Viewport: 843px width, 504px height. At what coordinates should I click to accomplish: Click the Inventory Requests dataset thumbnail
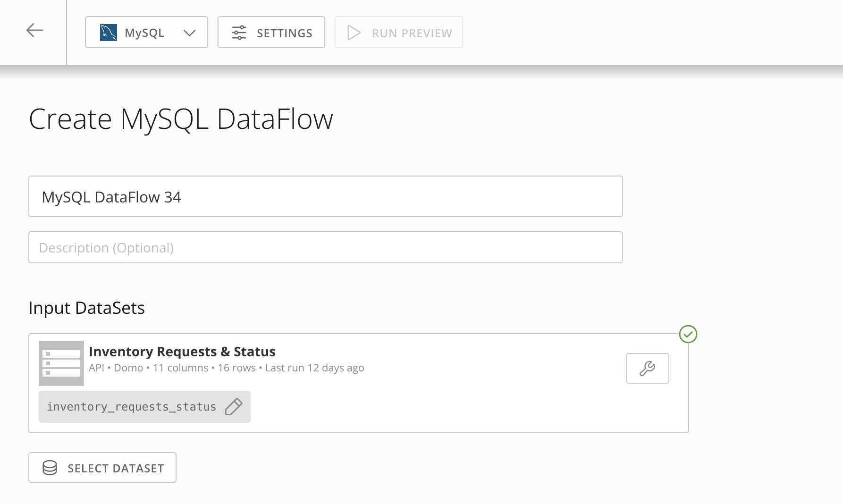click(61, 363)
